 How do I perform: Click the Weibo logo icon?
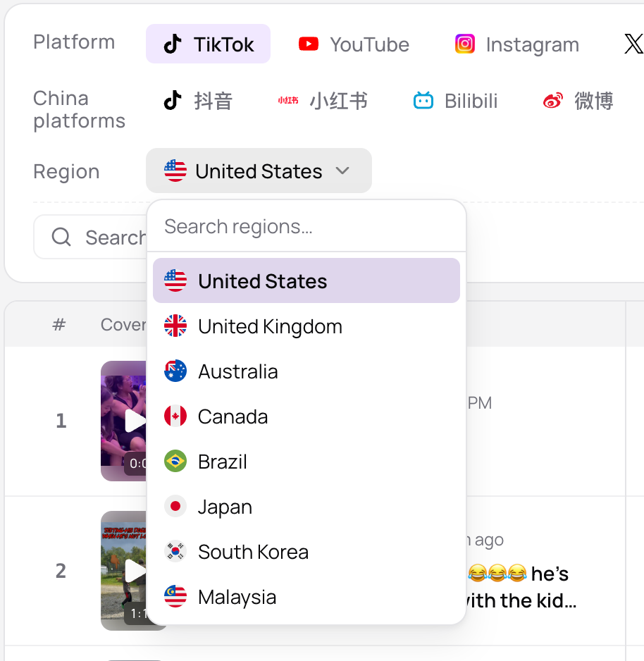click(553, 101)
